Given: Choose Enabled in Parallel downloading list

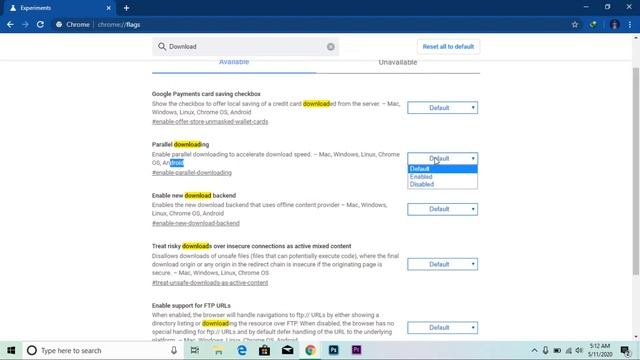Looking at the screenshot, I should pos(442,177).
